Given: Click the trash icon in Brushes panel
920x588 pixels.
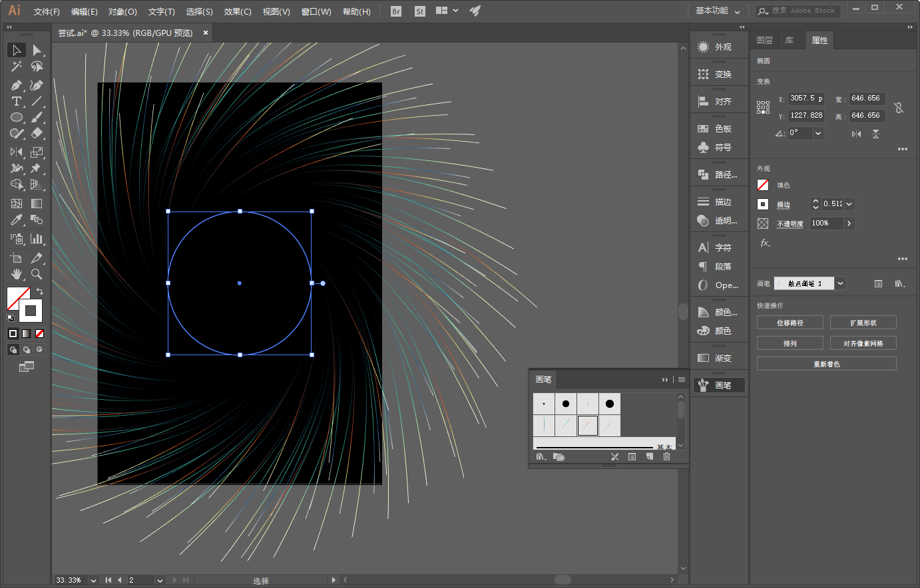Looking at the screenshot, I should click(x=666, y=457).
